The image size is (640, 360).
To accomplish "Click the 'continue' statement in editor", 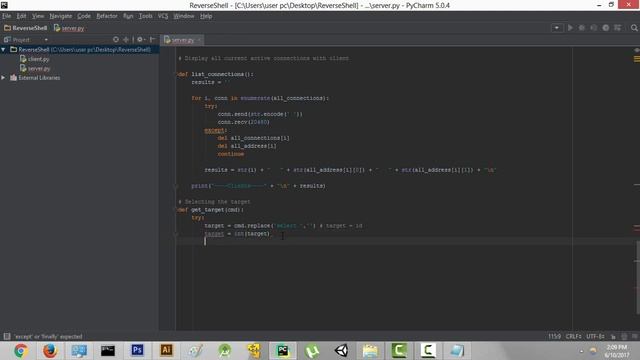I will 231,154.
